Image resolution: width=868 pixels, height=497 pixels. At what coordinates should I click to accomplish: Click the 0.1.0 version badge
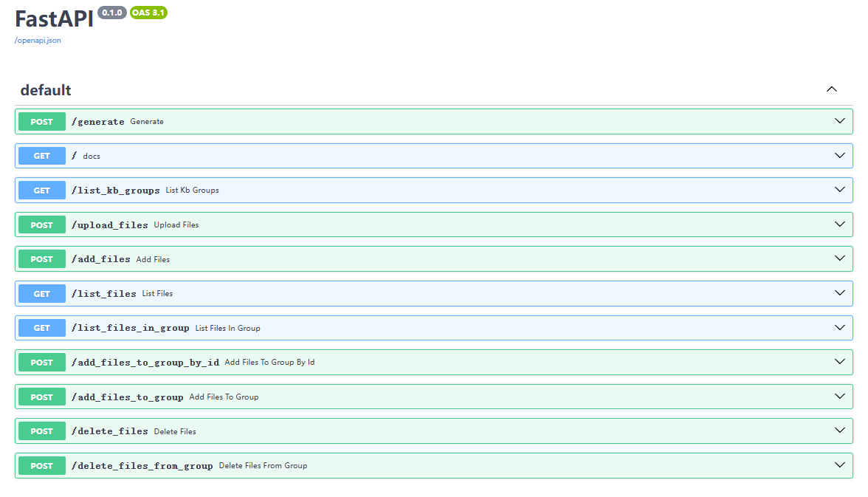(x=112, y=13)
